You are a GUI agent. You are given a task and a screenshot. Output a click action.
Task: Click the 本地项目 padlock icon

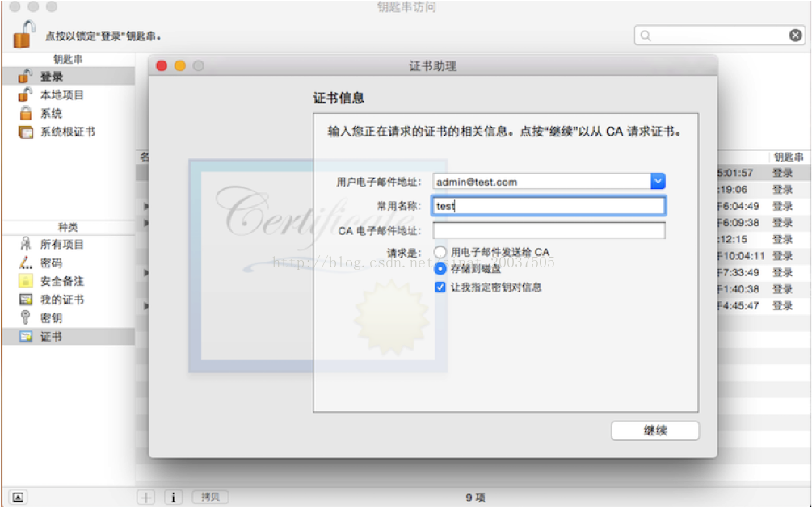point(25,94)
